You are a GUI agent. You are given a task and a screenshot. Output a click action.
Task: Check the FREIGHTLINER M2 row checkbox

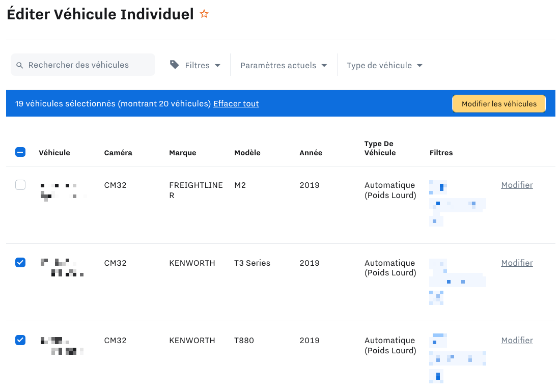[x=20, y=185]
